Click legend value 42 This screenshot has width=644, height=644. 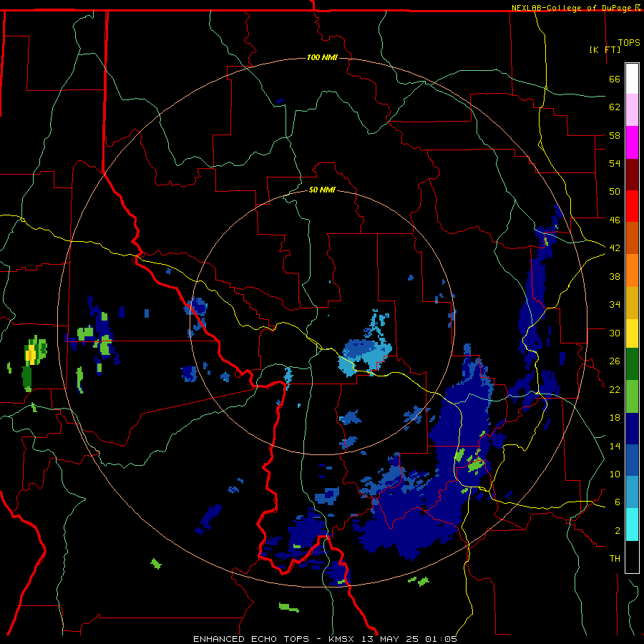click(x=615, y=248)
